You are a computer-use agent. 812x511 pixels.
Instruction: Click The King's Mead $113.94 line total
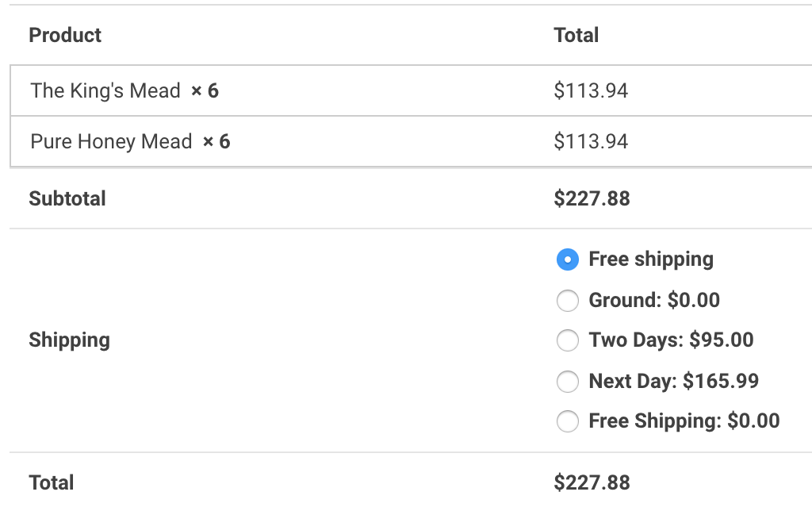click(x=591, y=91)
